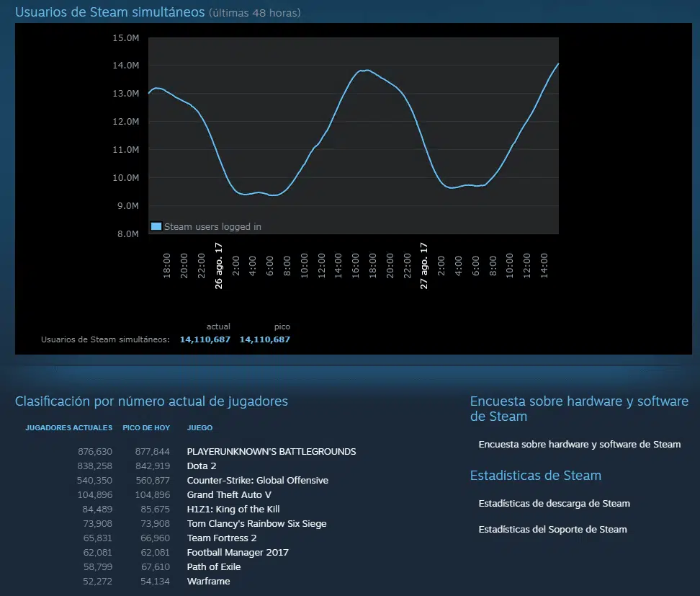This screenshot has height=596, width=700.
Task: Click the current players value 838,258
Action: pyautogui.click(x=95, y=466)
